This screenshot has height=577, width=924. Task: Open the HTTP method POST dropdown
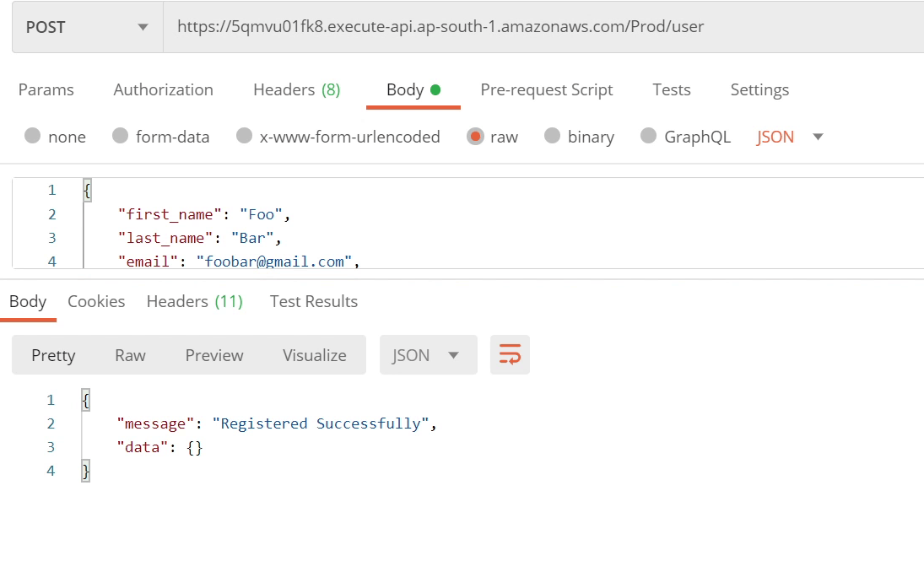[87, 27]
